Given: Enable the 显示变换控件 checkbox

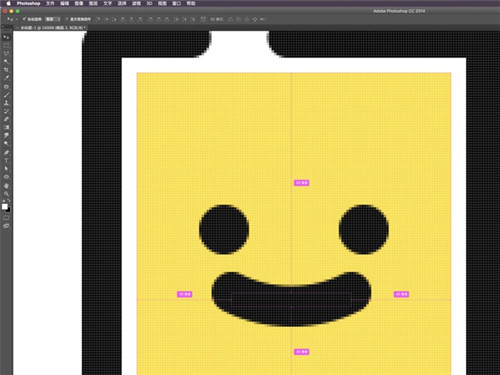Looking at the screenshot, I should (x=67, y=19).
